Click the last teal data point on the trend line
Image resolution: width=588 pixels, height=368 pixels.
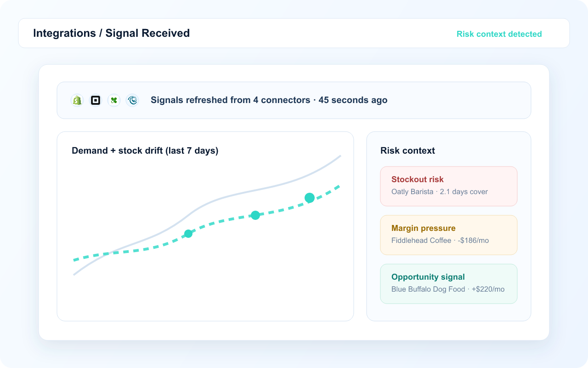coord(309,198)
